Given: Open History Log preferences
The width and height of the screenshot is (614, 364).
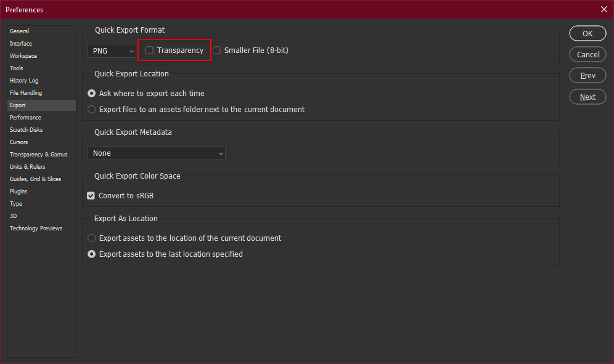Looking at the screenshot, I should tap(41, 81).
